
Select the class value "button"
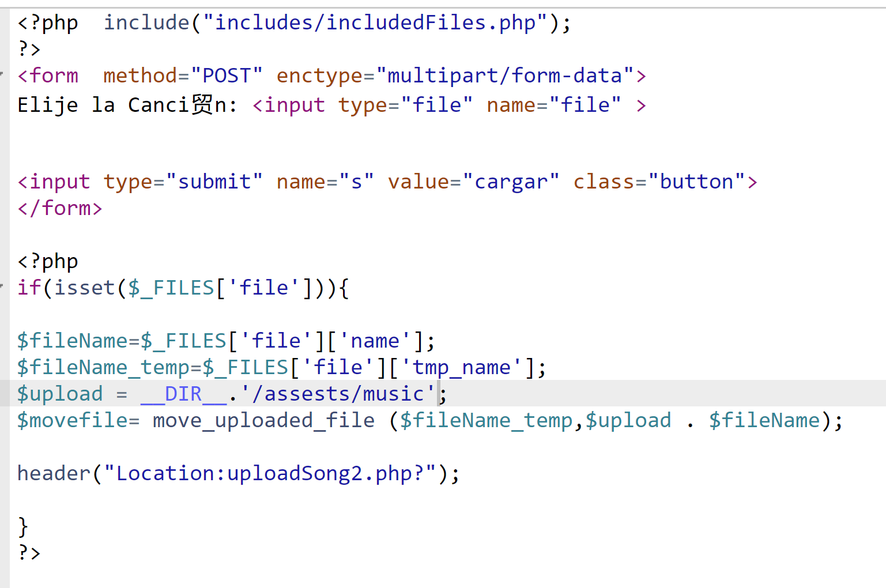point(696,182)
